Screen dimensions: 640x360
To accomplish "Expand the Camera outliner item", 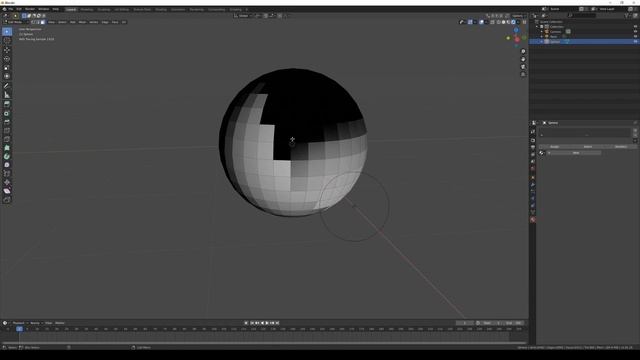I will tap(542, 31).
